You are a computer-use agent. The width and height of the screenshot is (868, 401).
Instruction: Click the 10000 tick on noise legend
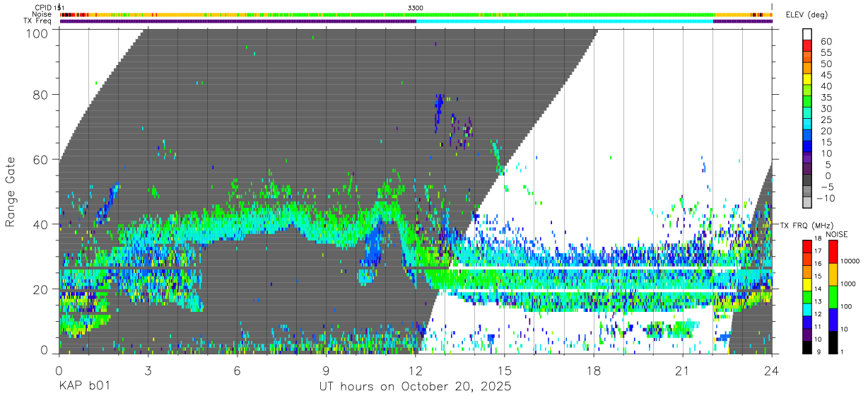[852, 261]
